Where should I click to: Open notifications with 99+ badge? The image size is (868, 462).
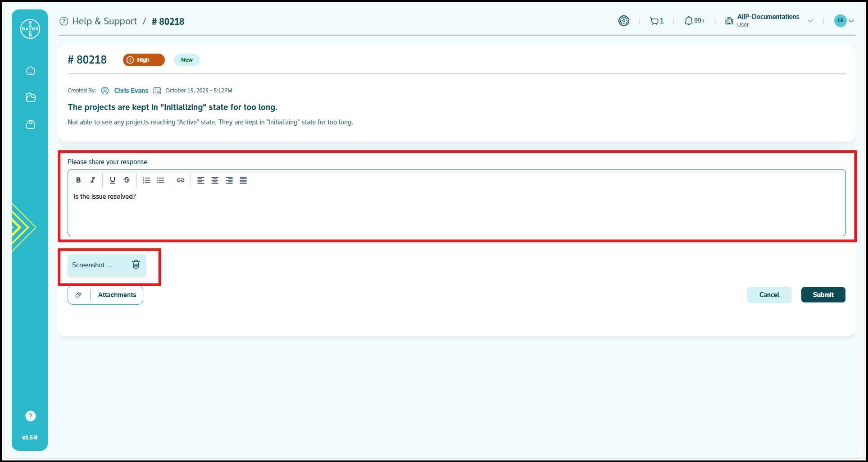(693, 21)
